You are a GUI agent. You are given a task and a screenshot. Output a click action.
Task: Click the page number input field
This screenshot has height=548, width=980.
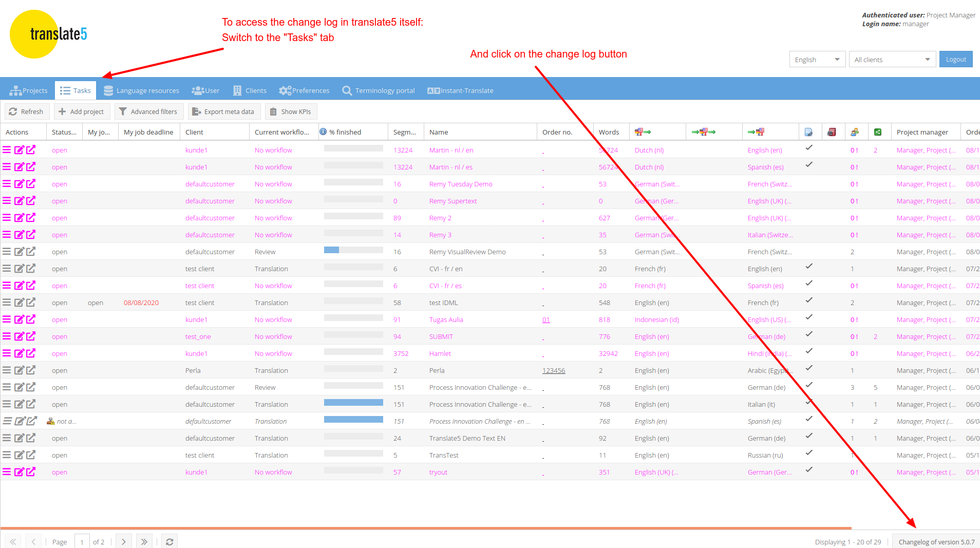tap(82, 541)
